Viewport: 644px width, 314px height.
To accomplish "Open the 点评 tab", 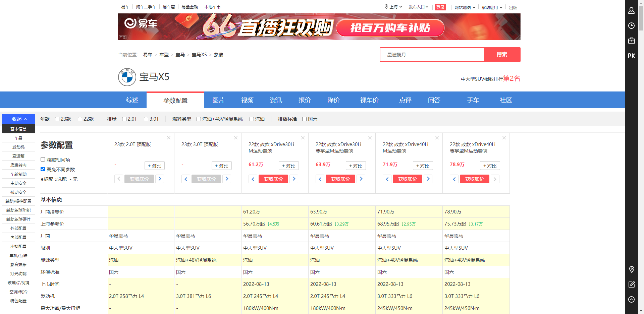I will click(x=405, y=100).
